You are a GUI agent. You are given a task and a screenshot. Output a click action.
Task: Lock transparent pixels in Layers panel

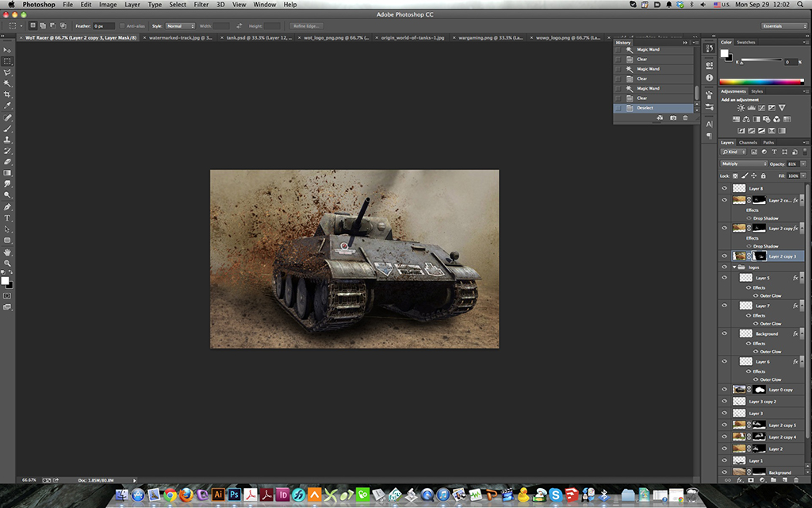click(x=735, y=176)
